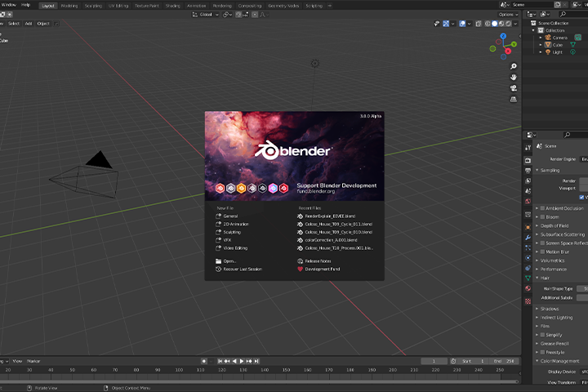Expand the Depth of Field panel

pos(537,226)
